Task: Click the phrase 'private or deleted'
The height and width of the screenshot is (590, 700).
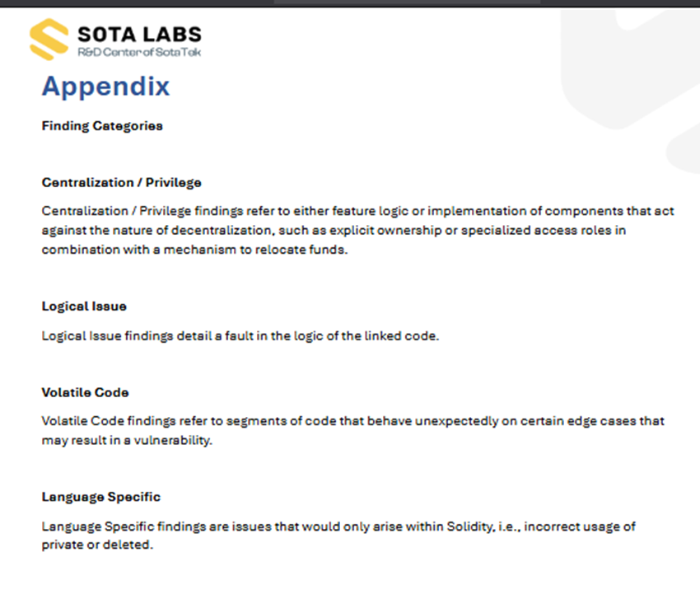Action: (x=97, y=545)
